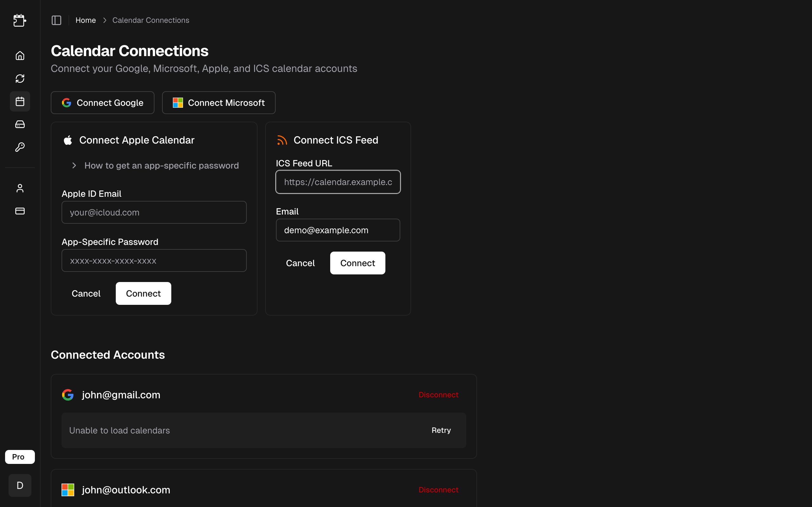This screenshot has width=812, height=507.
Task: Click the user profile icon in the sidebar
Action: pos(20,188)
